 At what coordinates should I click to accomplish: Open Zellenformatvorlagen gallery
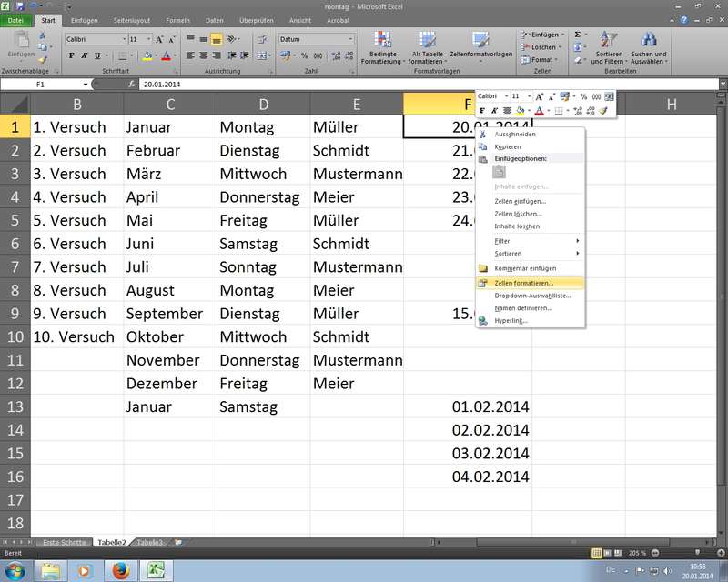481,48
